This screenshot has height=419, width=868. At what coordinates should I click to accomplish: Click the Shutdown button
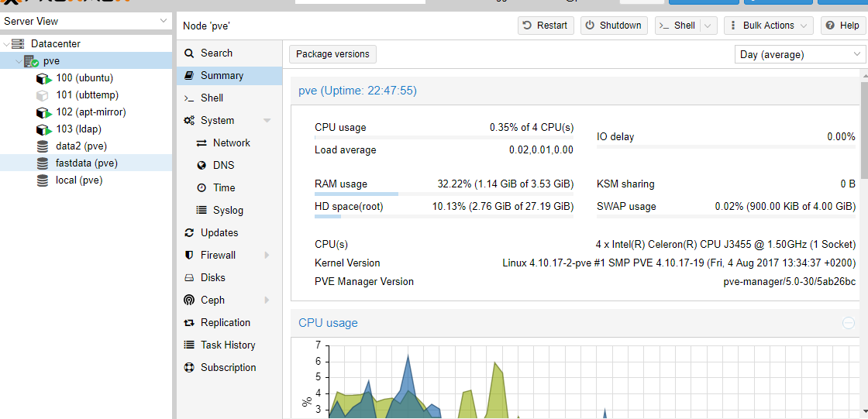coord(614,26)
